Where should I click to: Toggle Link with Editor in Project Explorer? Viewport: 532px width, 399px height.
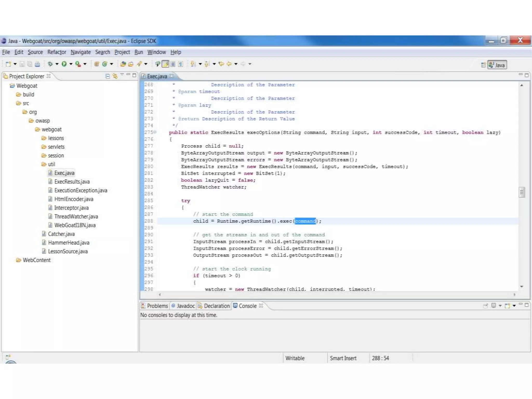tap(115, 76)
